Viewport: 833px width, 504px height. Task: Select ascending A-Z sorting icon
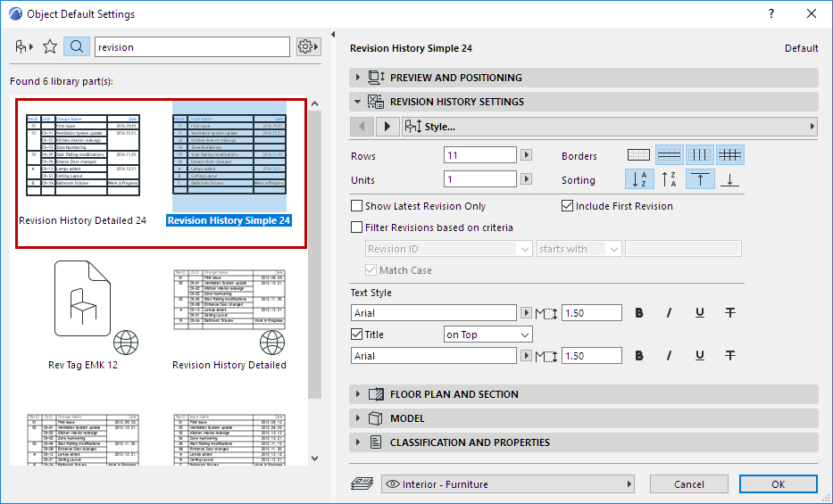[x=639, y=179]
